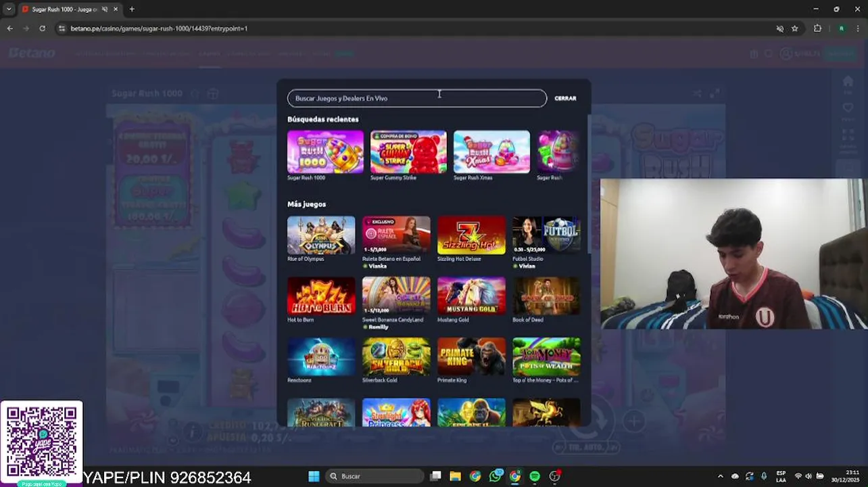Click the Starlight Princess thumbnail
Viewport: 868px width, 487px height.
click(x=396, y=413)
